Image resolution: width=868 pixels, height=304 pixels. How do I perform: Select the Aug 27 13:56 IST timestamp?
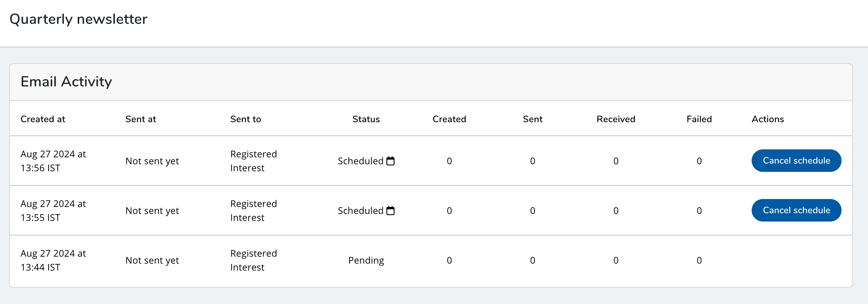pyautogui.click(x=53, y=161)
